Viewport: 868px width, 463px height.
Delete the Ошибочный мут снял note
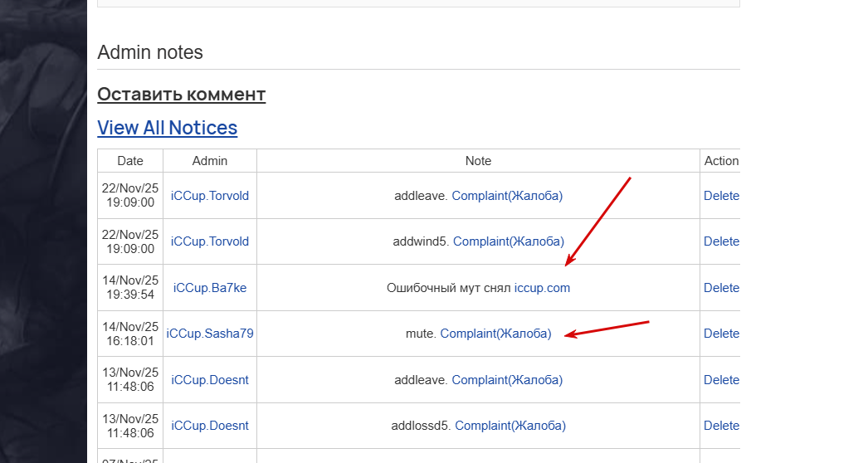click(x=721, y=288)
